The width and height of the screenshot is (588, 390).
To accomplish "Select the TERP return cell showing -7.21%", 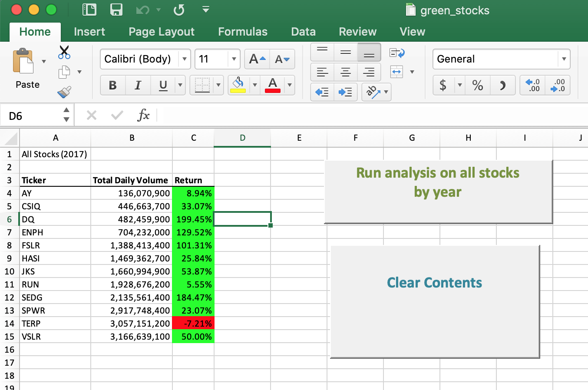I will tap(193, 324).
